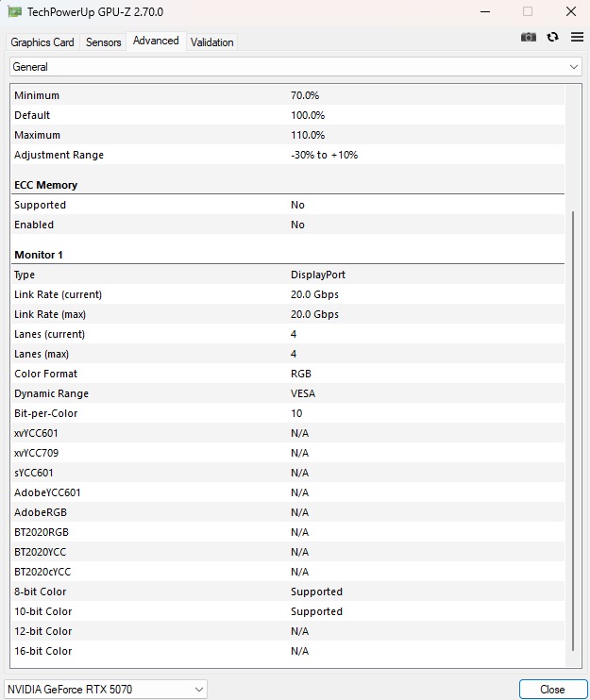
Task: Click the vertical scrollbar thumb
Action: [x=573, y=431]
